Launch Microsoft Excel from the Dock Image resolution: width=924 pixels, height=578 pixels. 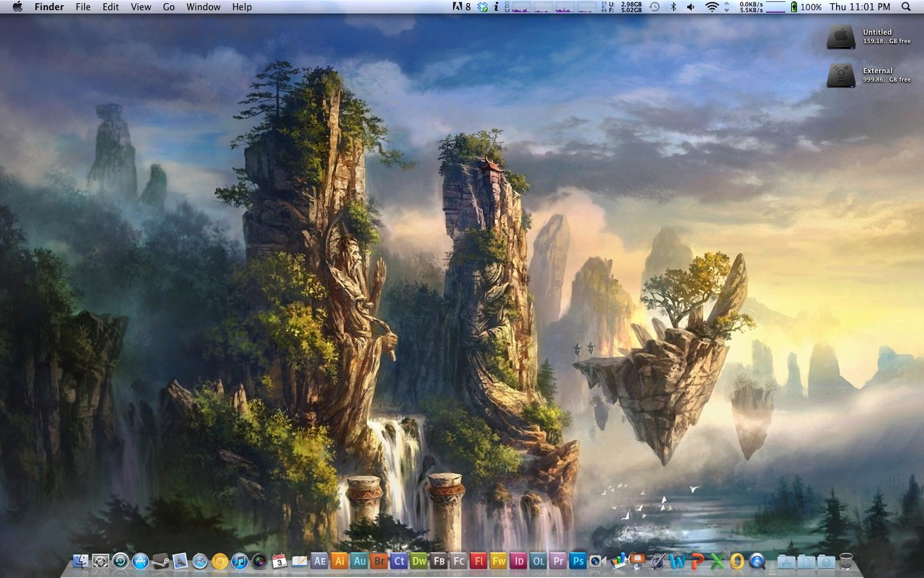point(717,561)
